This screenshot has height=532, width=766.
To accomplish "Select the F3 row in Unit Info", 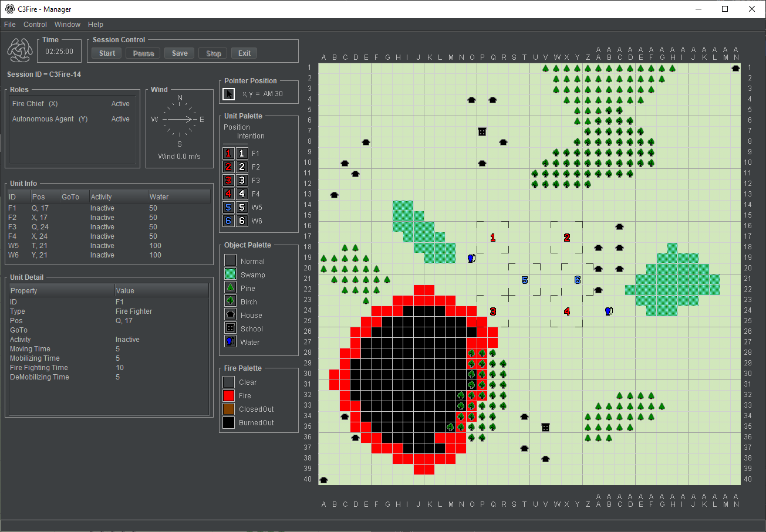I will (109, 227).
